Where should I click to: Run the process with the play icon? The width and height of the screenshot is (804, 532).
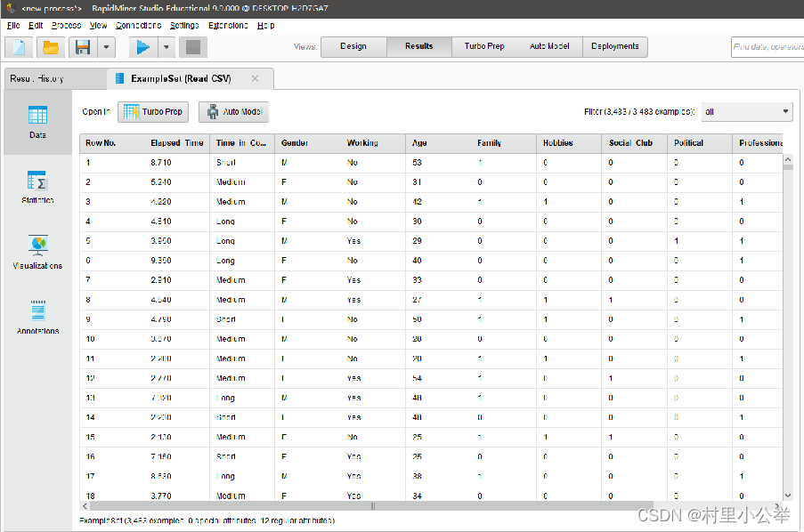[x=142, y=46]
